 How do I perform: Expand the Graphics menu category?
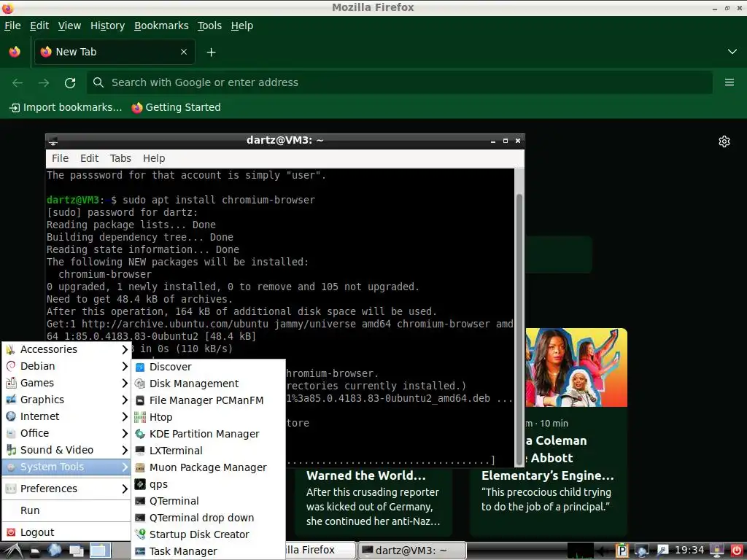click(66, 400)
